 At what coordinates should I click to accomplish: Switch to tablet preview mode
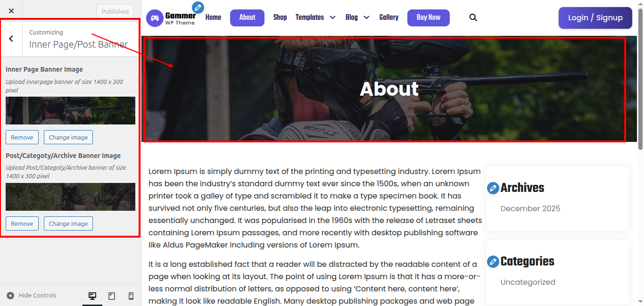[x=112, y=296]
